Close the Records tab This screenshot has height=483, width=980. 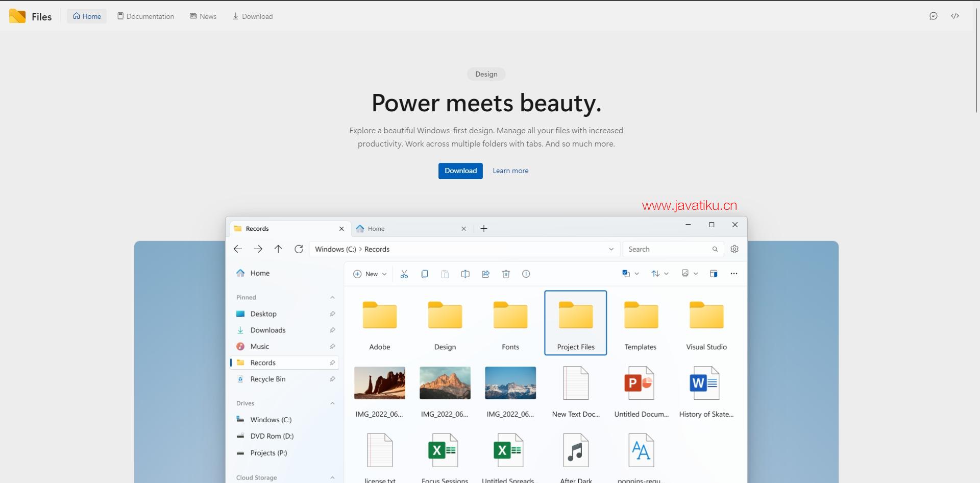pos(341,229)
